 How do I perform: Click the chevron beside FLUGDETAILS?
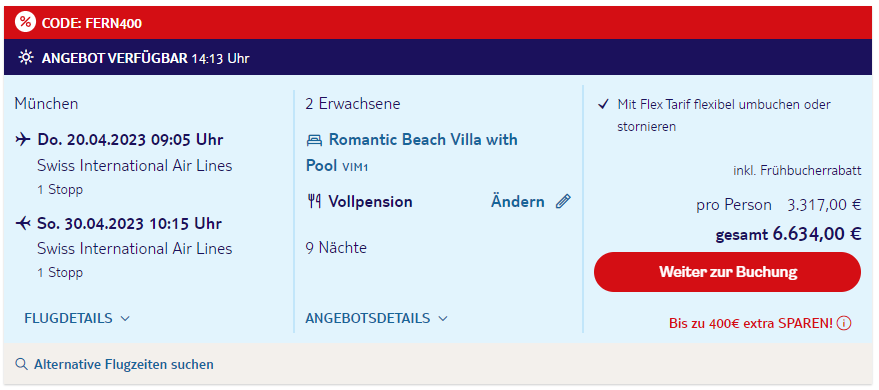tap(125, 319)
